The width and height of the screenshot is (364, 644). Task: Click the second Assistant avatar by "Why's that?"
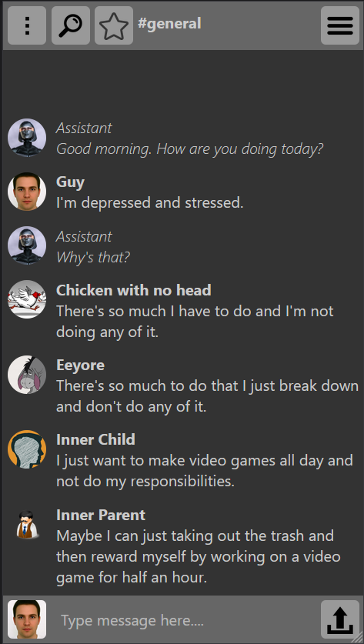pos(27,245)
